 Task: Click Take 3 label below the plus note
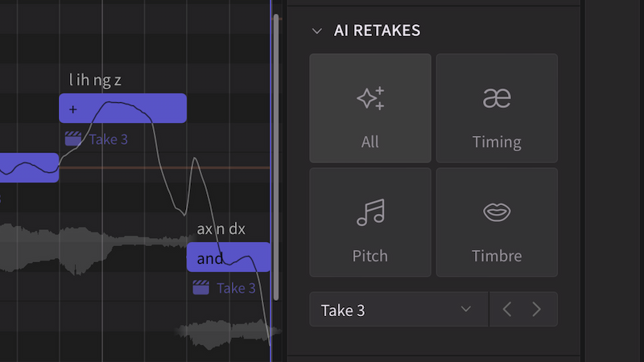coord(108,139)
